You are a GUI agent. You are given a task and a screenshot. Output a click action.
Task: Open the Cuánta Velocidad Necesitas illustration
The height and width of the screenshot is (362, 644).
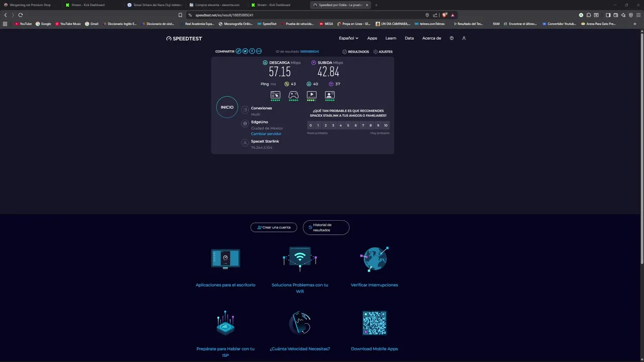coord(300,323)
